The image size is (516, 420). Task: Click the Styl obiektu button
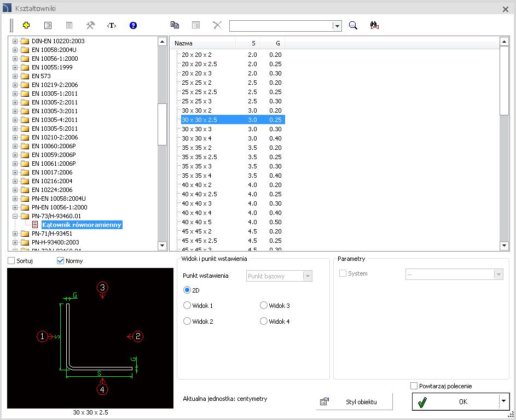(355, 401)
